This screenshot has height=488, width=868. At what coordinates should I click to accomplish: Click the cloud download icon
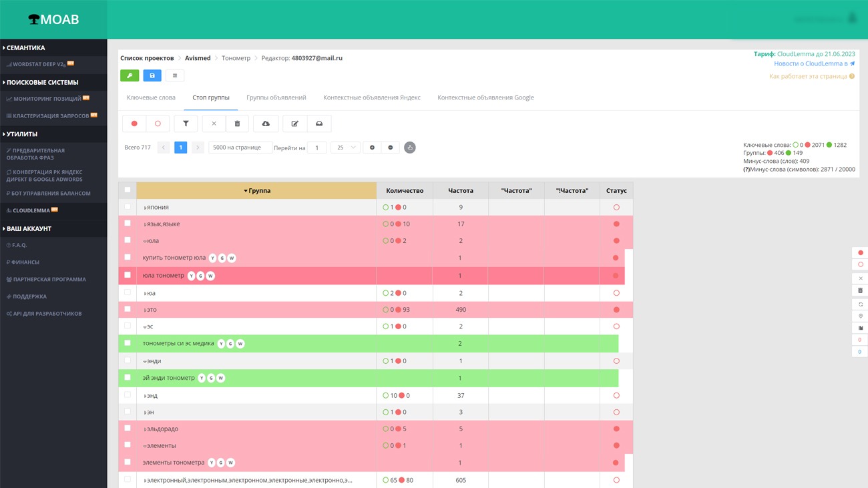pyautogui.click(x=266, y=124)
